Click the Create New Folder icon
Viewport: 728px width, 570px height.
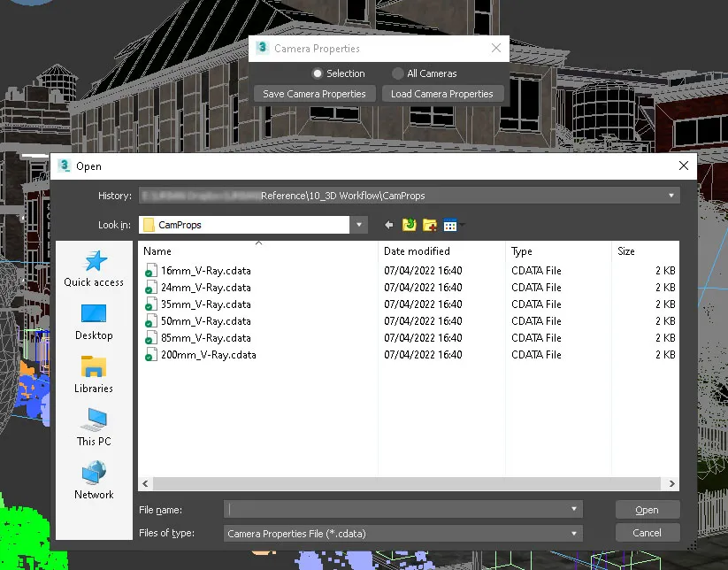pyautogui.click(x=430, y=226)
